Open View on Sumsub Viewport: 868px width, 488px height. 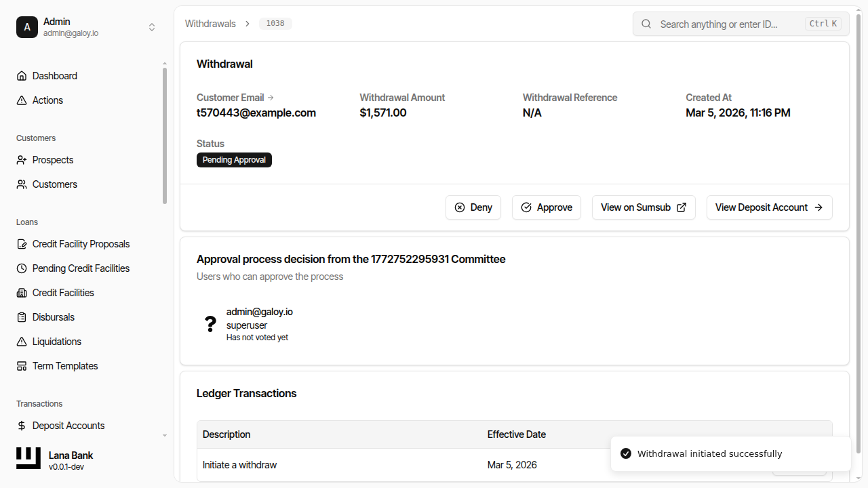643,207
